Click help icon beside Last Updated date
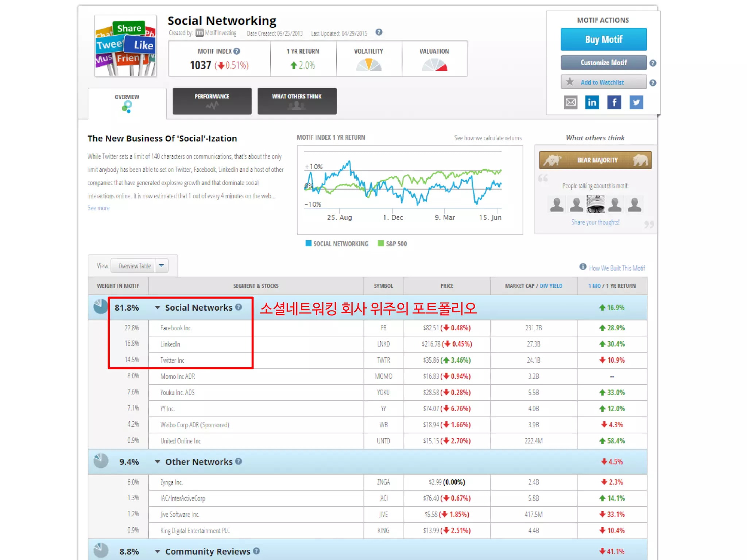This screenshot has height=560, width=747. [x=379, y=32]
